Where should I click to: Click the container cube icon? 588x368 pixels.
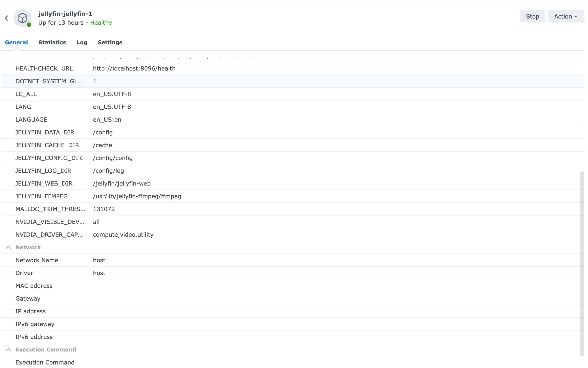[22, 18]
